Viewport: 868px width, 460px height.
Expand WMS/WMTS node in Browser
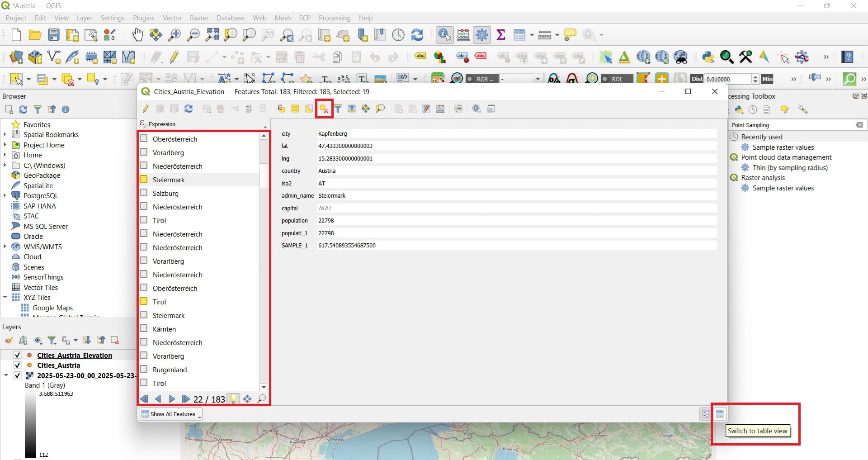(5, 247)
